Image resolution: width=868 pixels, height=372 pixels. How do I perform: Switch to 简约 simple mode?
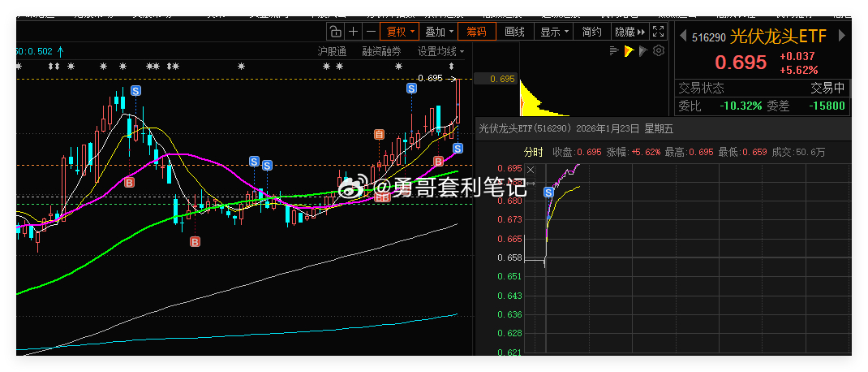[591, 32]
